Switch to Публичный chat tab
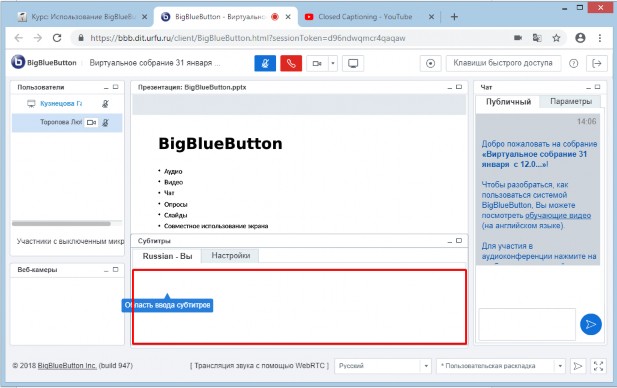The height and width of the screenshot is (388, 617). (508, 102)
